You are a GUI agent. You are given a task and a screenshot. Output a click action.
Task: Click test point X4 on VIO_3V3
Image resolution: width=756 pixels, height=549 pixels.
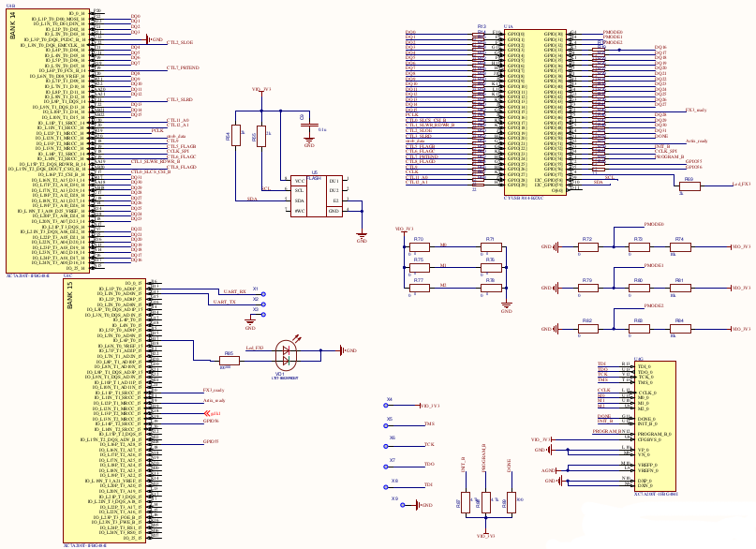386,406
